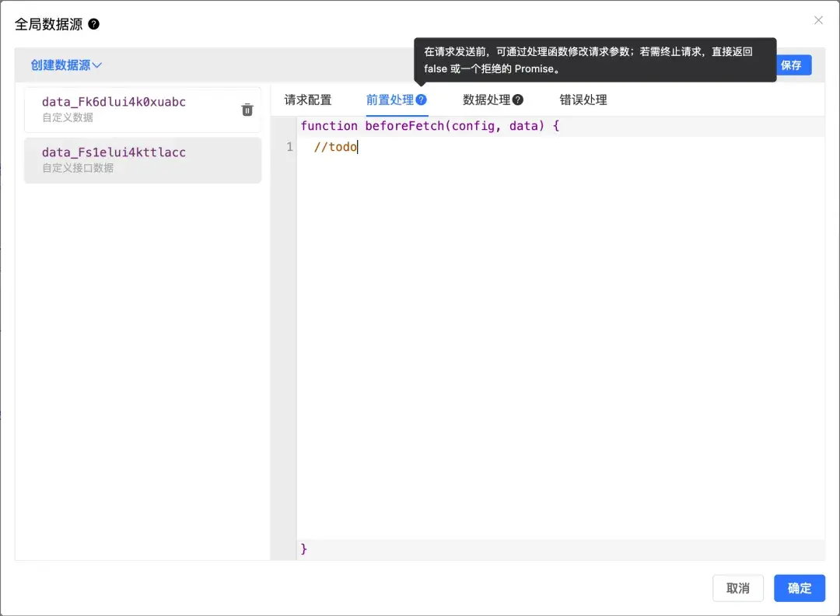Go to the 数据处理 tab

486,100
